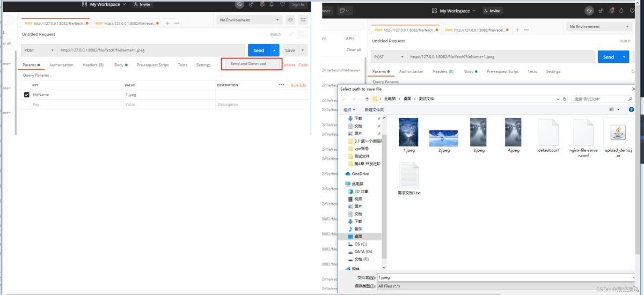
Task: Click search box in save dialog
Action: pos(603,99)
